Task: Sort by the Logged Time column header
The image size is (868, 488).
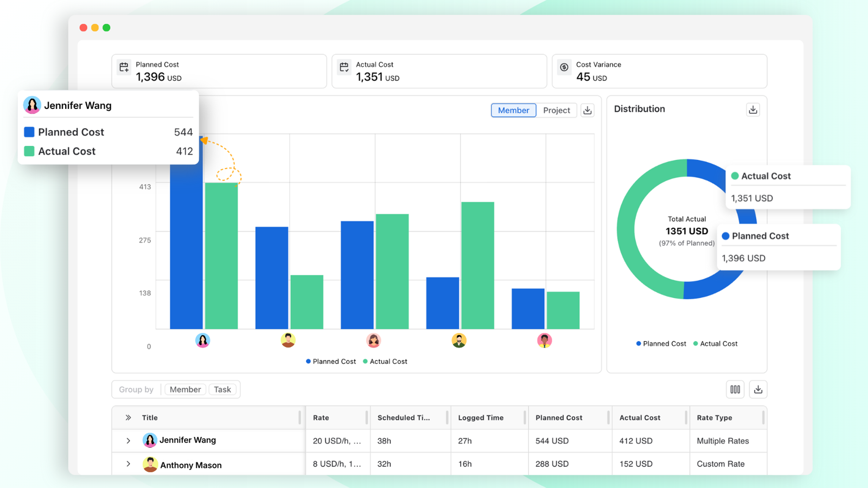Action: [481, 418]
